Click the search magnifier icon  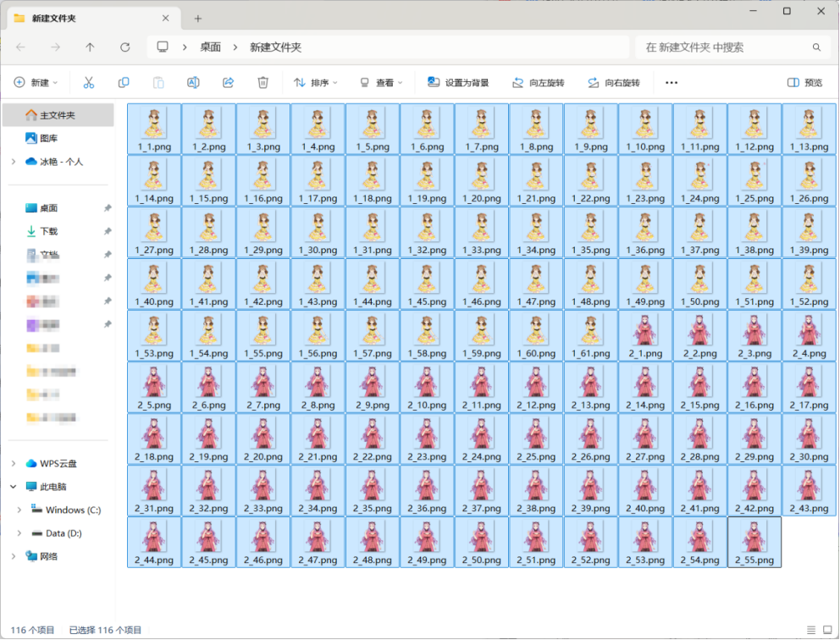point(816,47)
